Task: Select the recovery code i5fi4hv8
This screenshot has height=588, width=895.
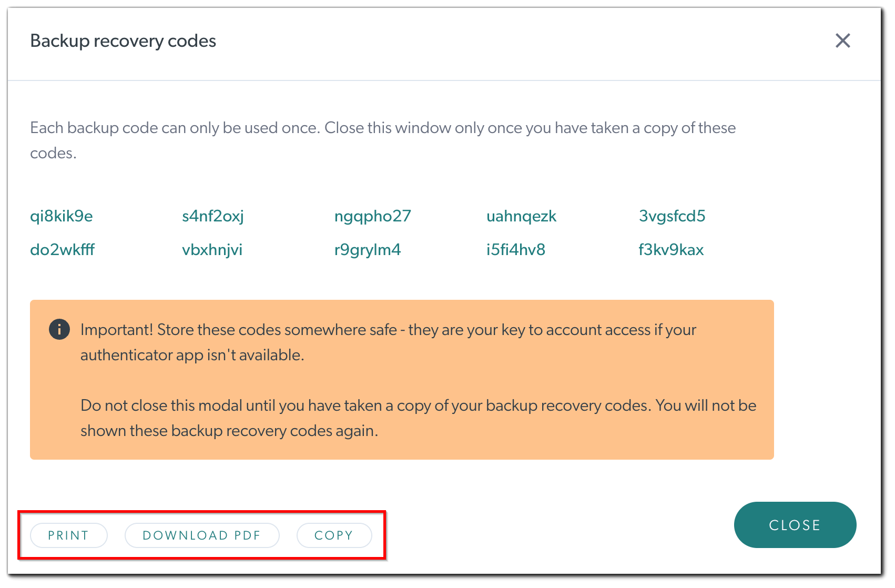Action: pos(516,249)
